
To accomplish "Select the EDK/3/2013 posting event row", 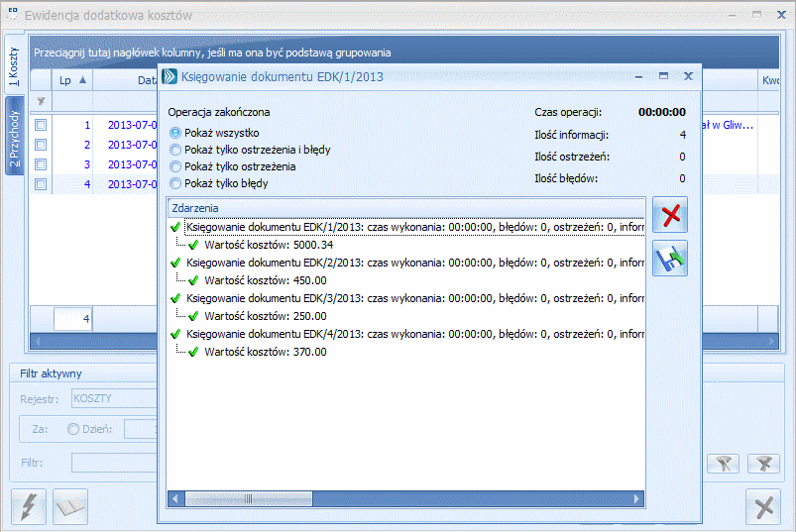I will click(x=414, y=298).
